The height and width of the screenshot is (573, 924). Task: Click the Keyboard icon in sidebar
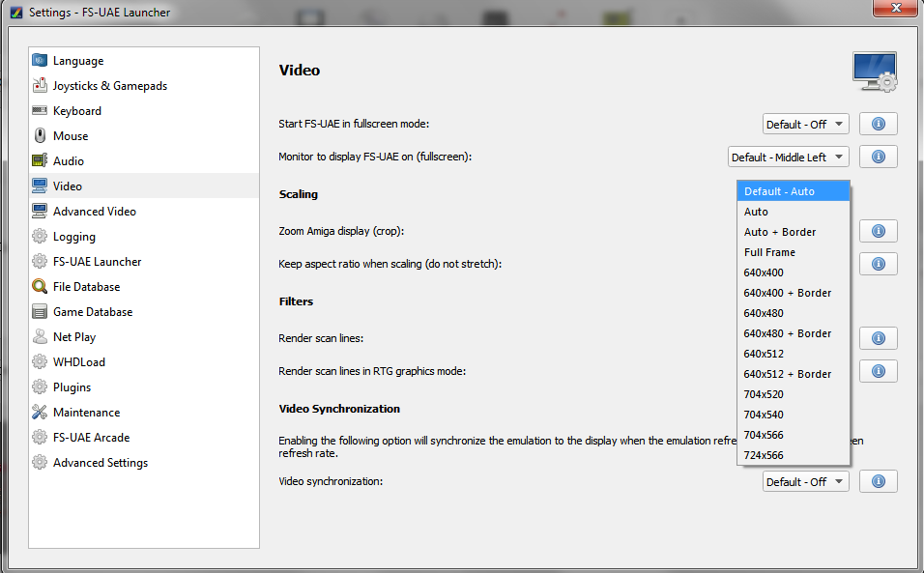[40, 111]
